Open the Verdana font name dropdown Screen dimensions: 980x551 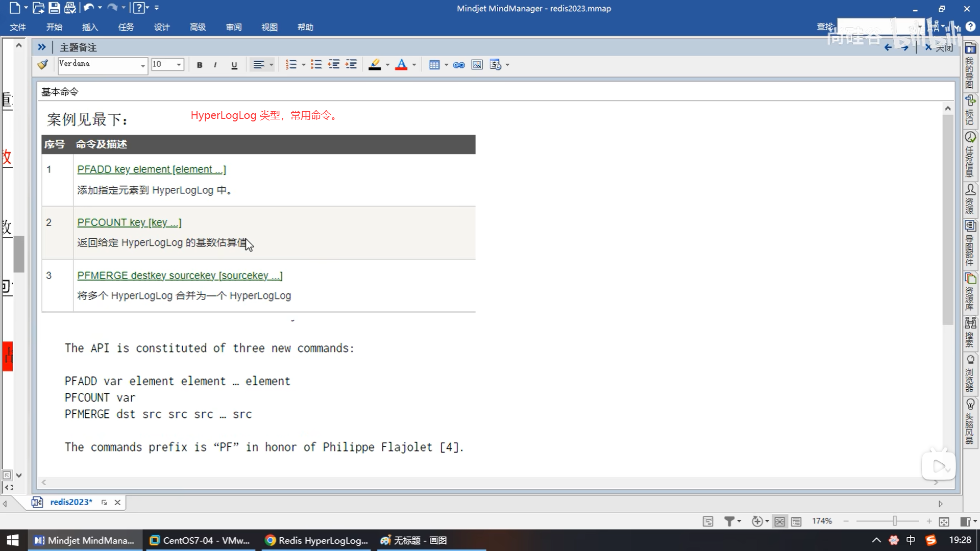click(x=143, y=65)
